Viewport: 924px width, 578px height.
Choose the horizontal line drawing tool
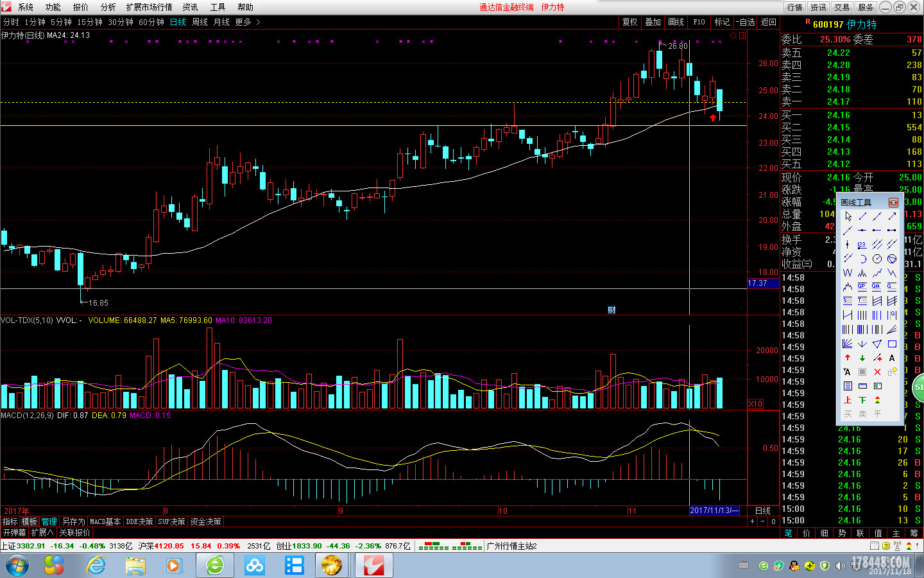[x=862, y=230]
